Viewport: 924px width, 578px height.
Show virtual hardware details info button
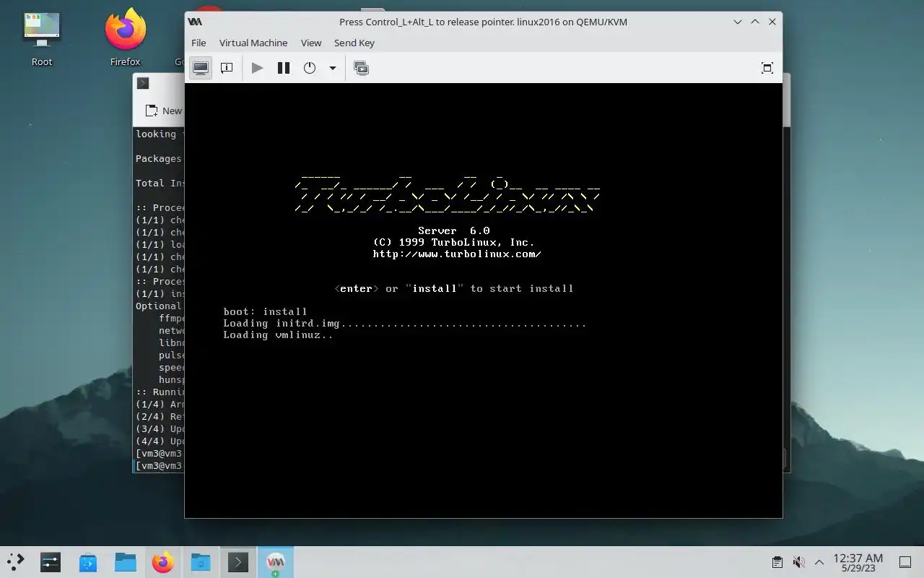click(x=227, y=68)
